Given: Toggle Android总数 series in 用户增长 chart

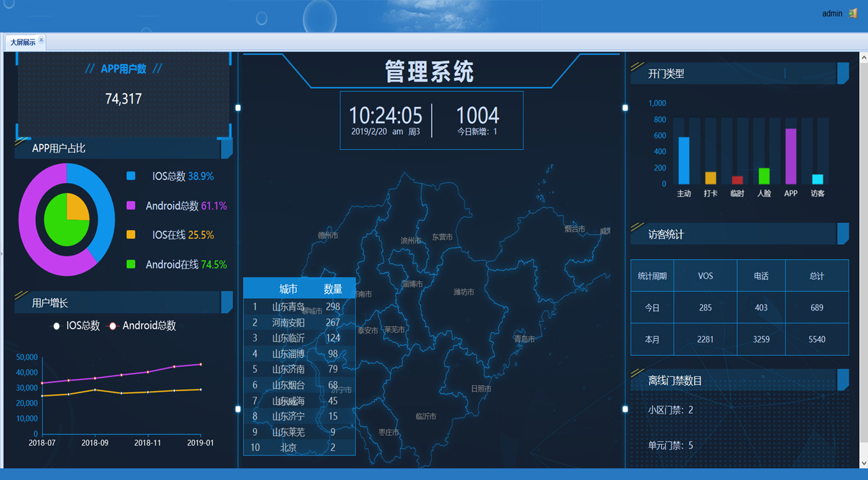Looking at the screenshot, I should point(141,326).
